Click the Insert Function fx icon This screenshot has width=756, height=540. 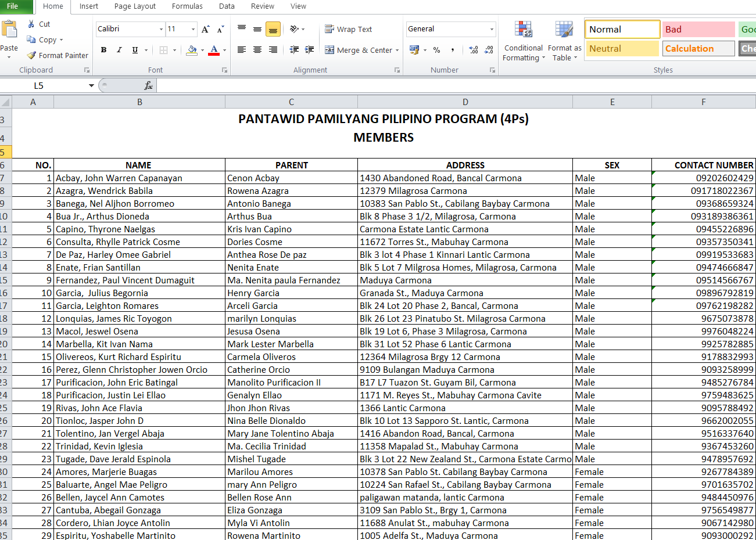(148, 85)
